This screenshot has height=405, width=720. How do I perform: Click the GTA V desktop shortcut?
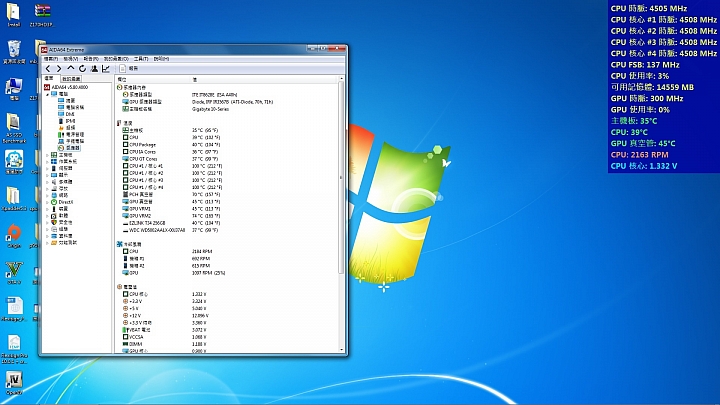(14, 273)
